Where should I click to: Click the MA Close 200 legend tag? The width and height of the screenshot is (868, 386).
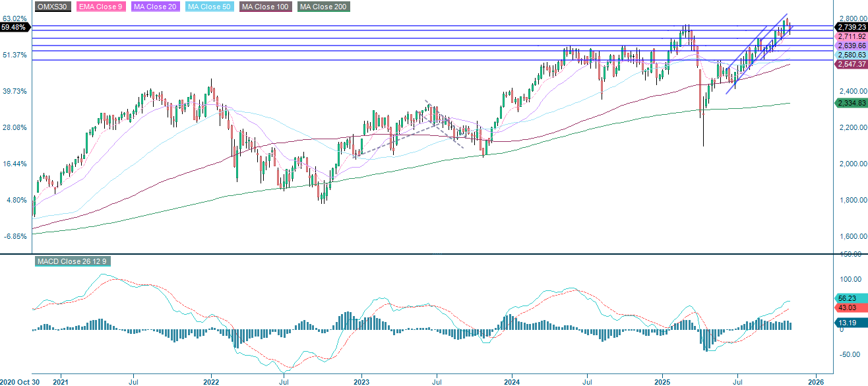[323, 7]
